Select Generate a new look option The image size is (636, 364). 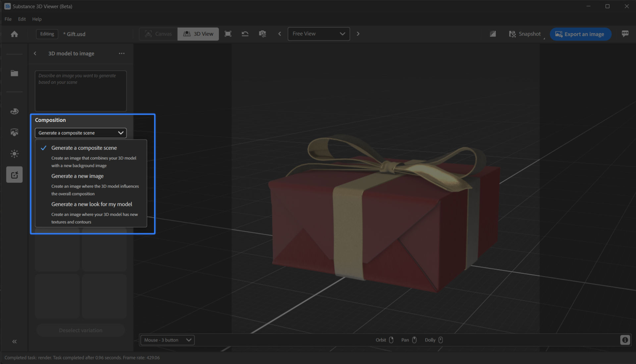tap(92, 204)
